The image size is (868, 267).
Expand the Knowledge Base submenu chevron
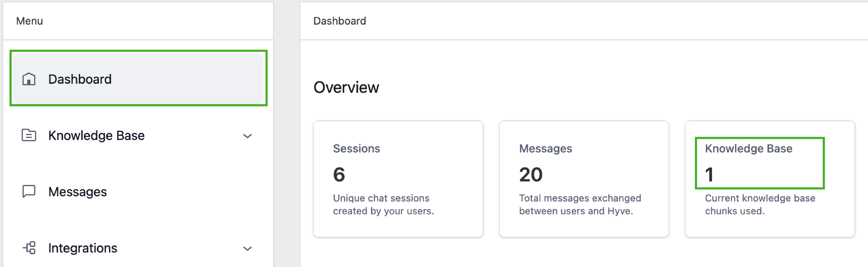pyautogui.click(x=247, y=136)
